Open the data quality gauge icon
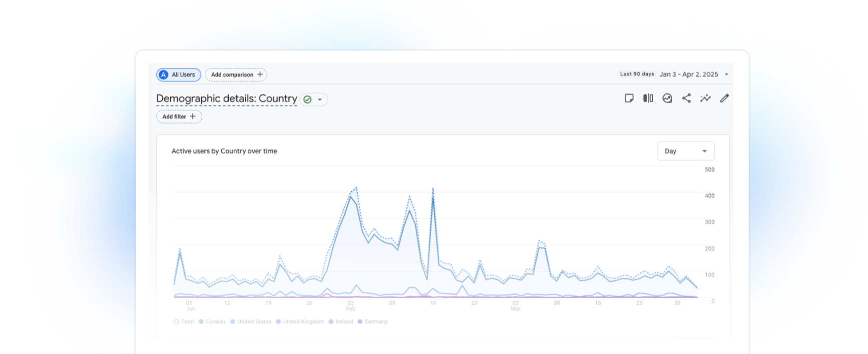 pos(667,98)
